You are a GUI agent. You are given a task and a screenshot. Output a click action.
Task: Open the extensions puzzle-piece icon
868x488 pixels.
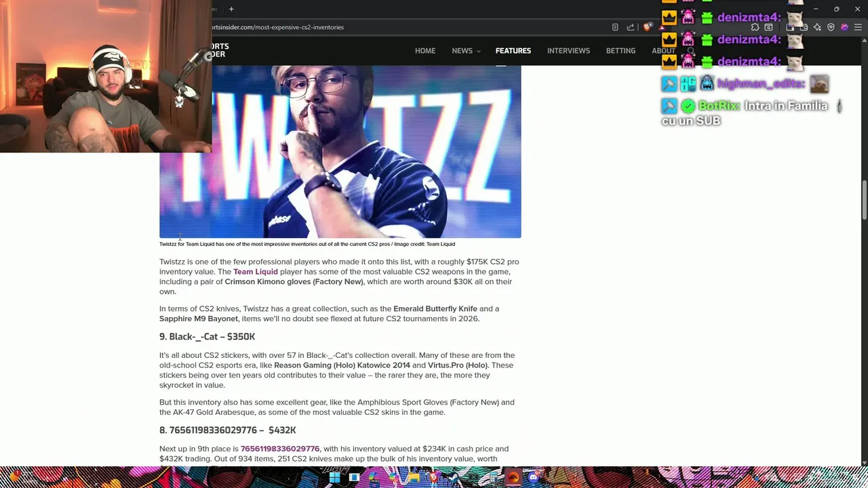pyautogui.click(x=755, y=27)
